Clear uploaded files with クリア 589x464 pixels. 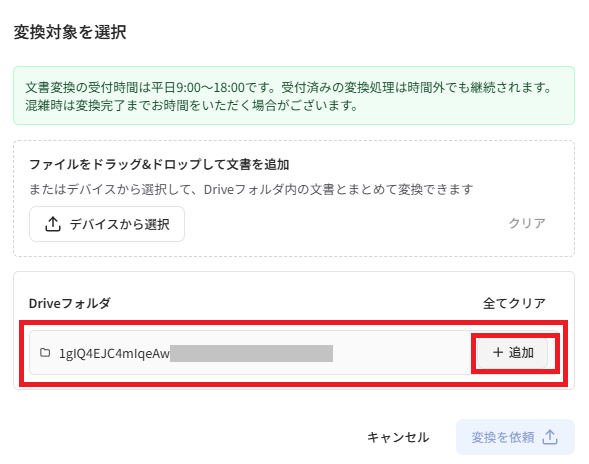point(527,223)
